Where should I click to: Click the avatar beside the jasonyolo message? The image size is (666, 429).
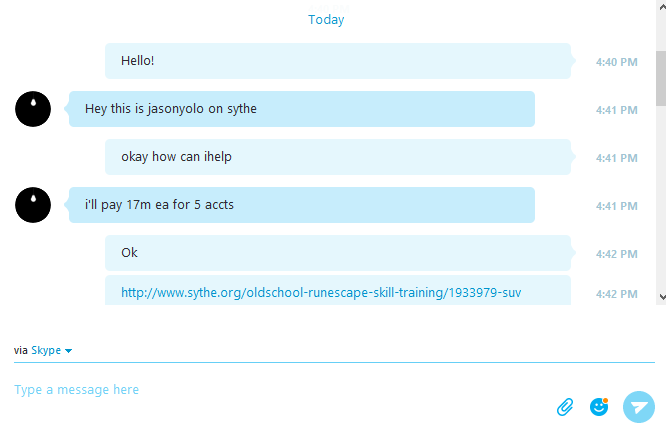(x=33, y=109)
